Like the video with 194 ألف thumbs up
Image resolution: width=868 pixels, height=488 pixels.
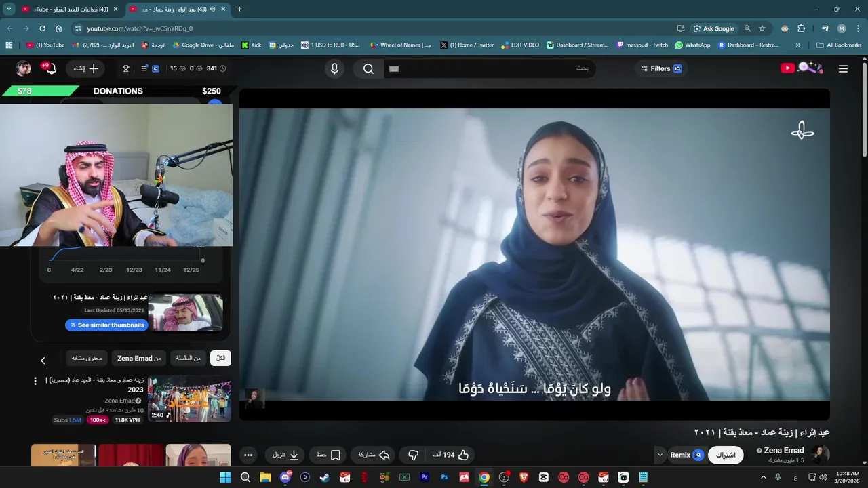coord(451,455)
